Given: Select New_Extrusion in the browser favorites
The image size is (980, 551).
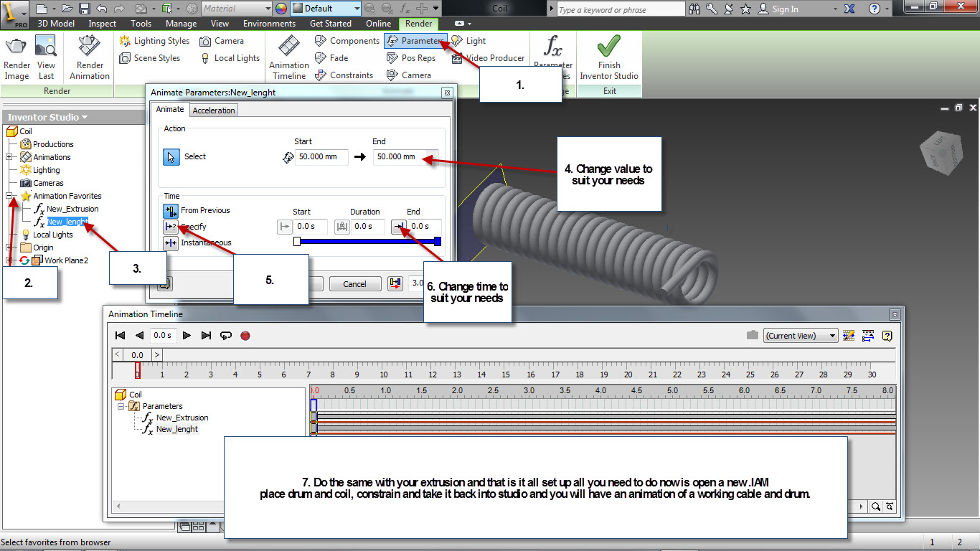Looking at the screenshot, I should tap(72, 209).
